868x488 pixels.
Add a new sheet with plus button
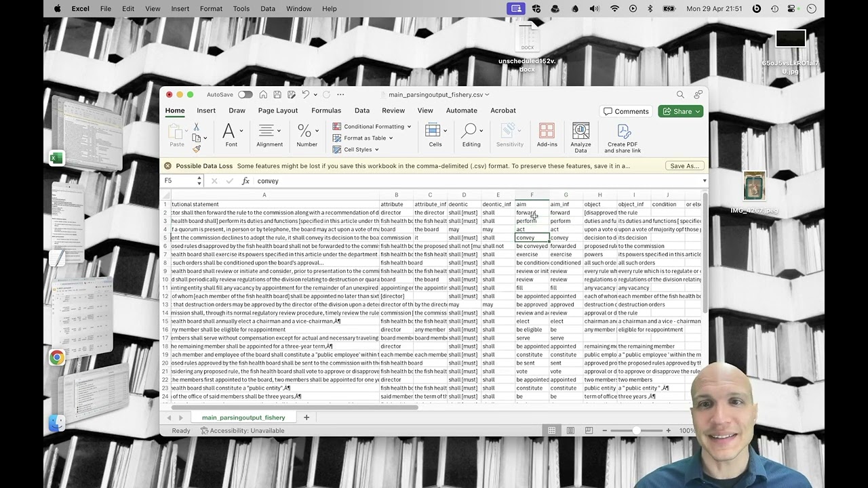(307, 418)
